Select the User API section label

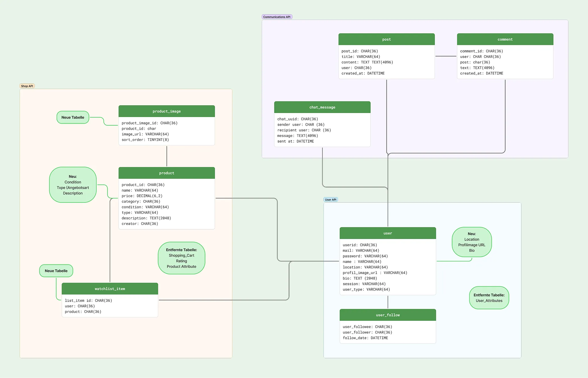(x=331, y=200)
